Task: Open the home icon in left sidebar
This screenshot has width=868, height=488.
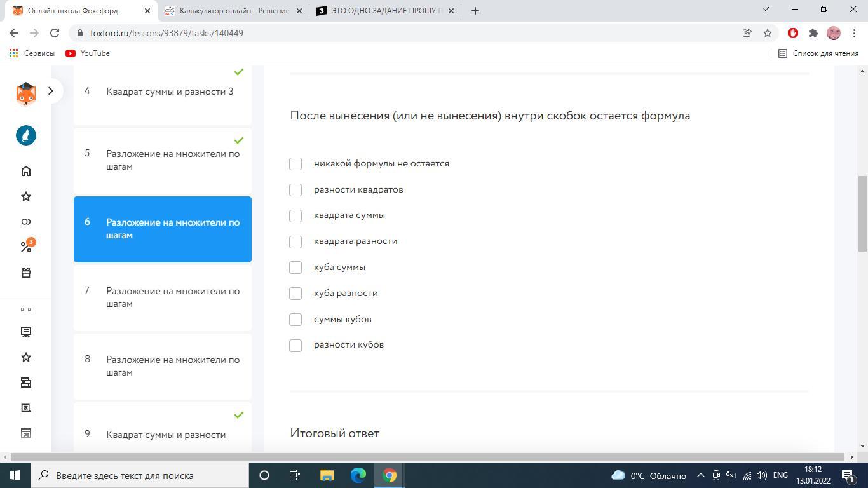Action: point(26,171)
